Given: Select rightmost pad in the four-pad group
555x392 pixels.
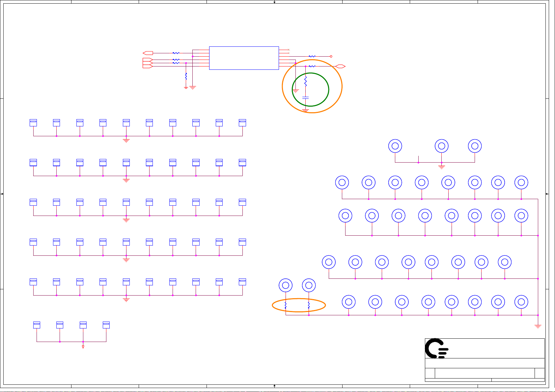Looking at the screenshot, I should [106, 325].
